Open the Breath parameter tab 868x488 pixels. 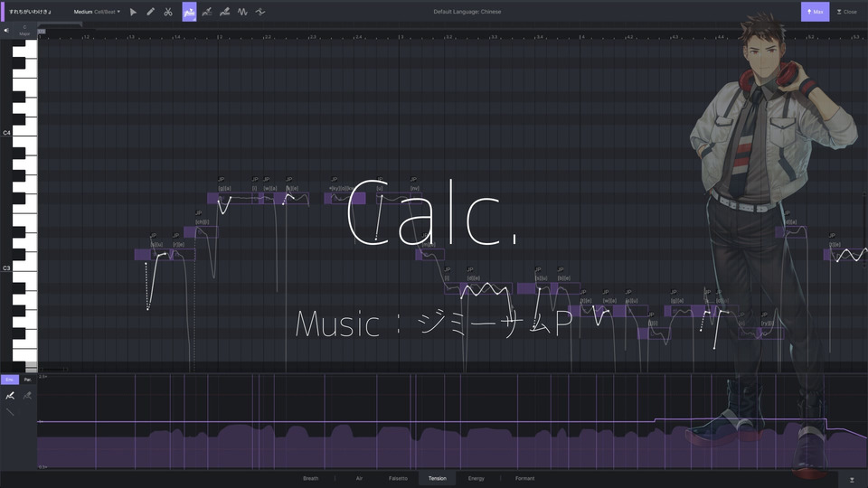point(310,479)
